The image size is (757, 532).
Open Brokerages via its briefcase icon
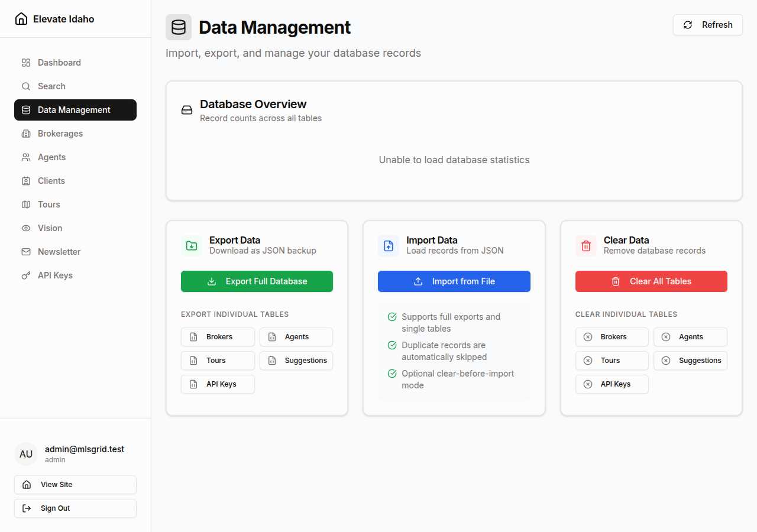pos(25,133)
